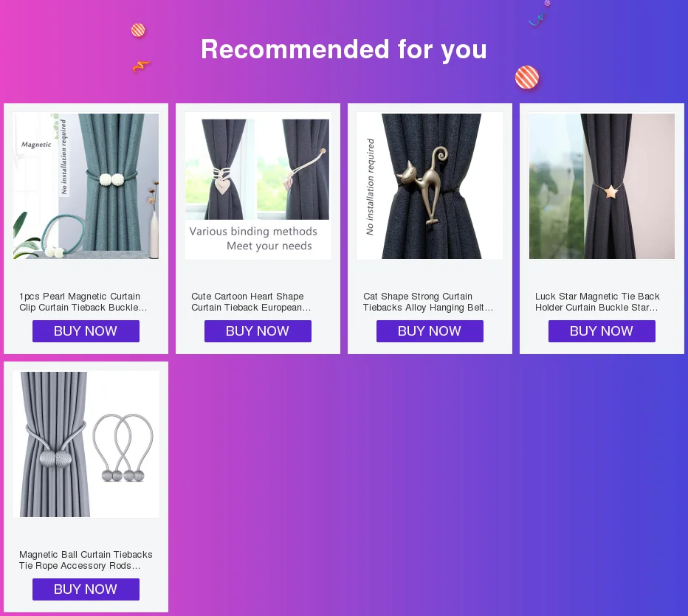This screenshot has height=616, width=688.
Task: Open the Luck Star Magnetic Tie Back image
Action: 602,186
